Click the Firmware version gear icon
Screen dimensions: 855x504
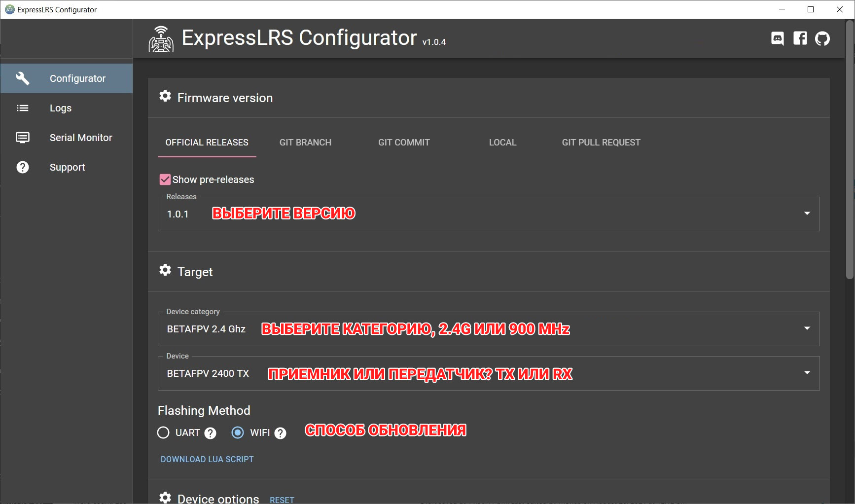click(165, 96)
